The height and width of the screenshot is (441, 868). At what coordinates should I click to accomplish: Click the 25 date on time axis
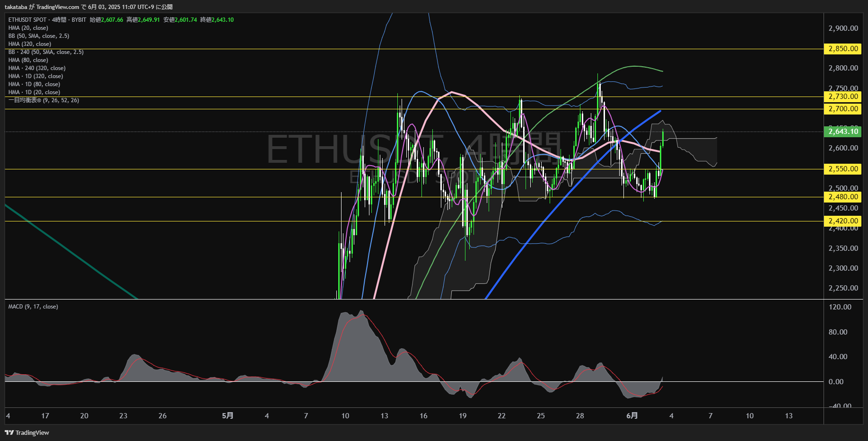[541, 416]
